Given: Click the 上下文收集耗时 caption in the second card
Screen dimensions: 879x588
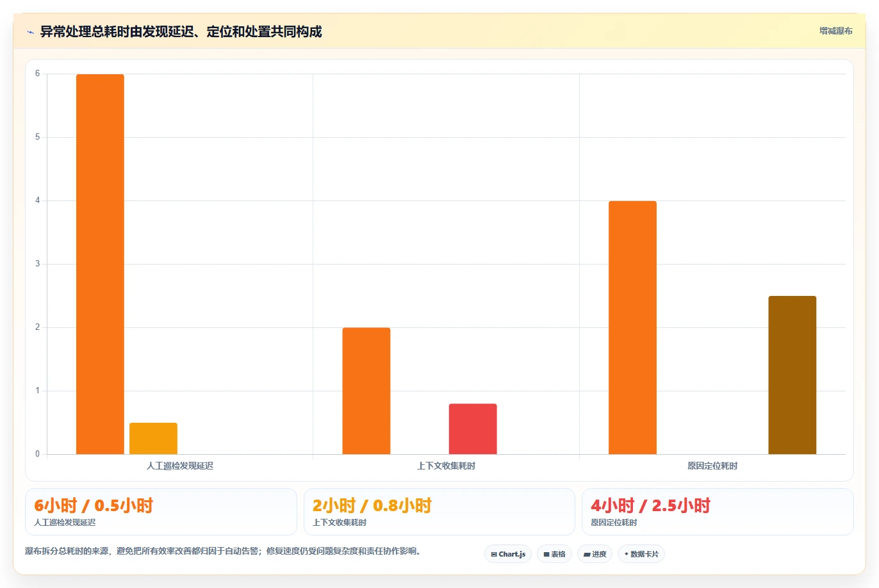Looking at the screenshot, I should click(x=340, y=523).
